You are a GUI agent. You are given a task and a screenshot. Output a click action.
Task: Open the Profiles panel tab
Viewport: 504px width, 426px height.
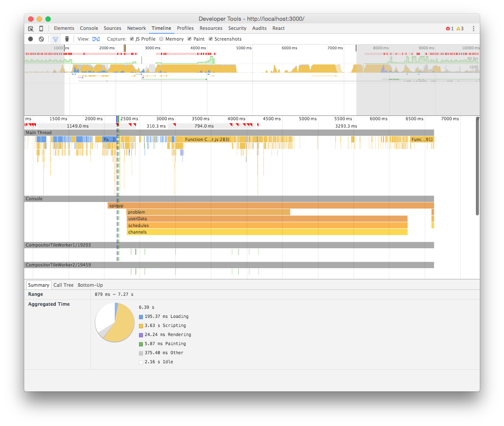click(x=185, y=28)
